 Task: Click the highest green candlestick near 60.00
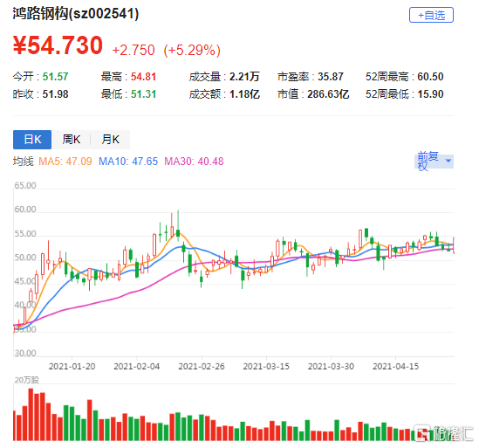[178, 225]
